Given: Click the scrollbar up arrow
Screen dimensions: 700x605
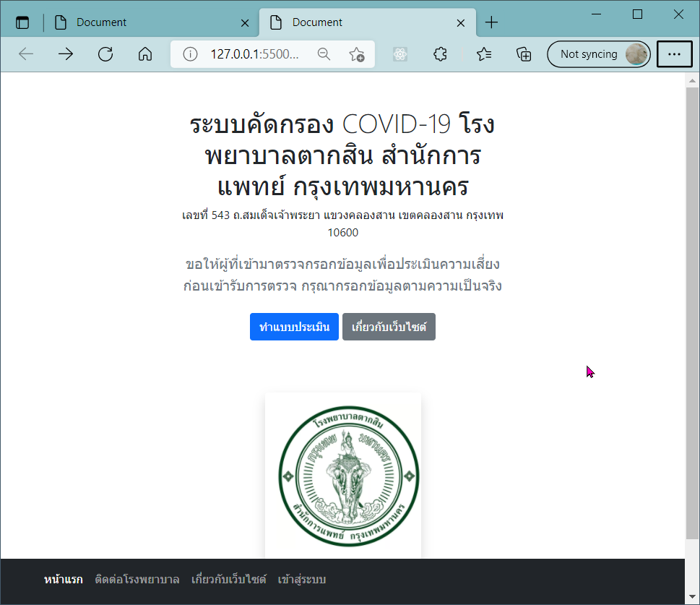Looking at the screenshot, I should point(692,81).
